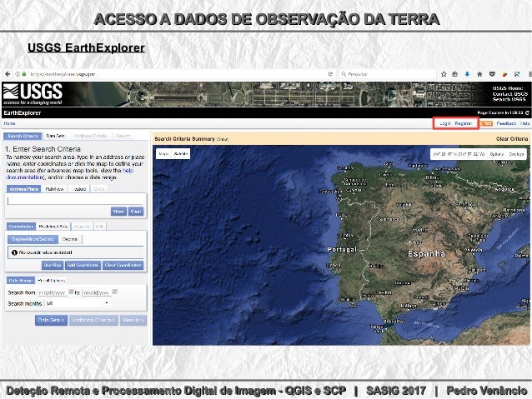Click the reload icon in the address bar

click(x=330, y=74)
